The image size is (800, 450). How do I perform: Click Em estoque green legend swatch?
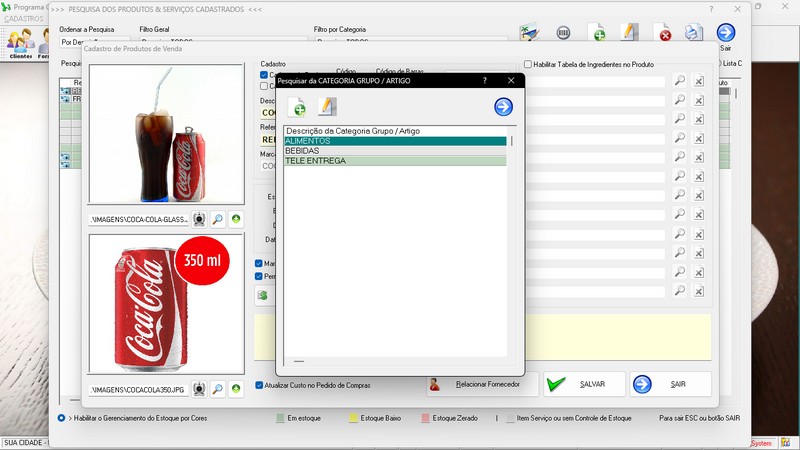click(280, 418)
